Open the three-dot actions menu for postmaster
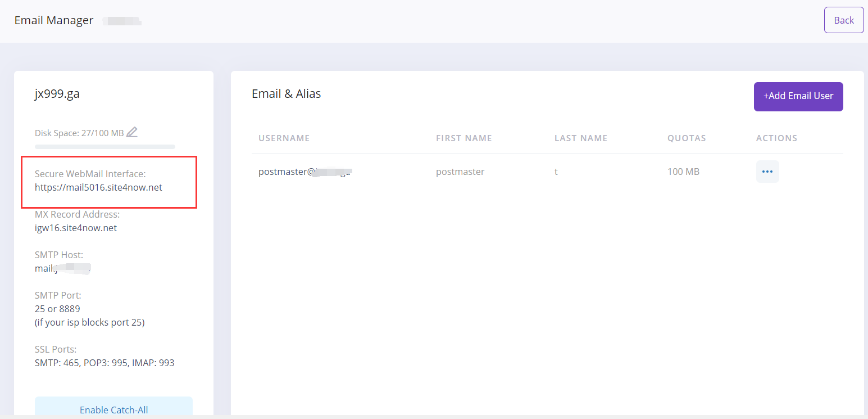Image resolution: width=868 pixels, height=419 pixels. pyautogui.click(x=767, y=172)
